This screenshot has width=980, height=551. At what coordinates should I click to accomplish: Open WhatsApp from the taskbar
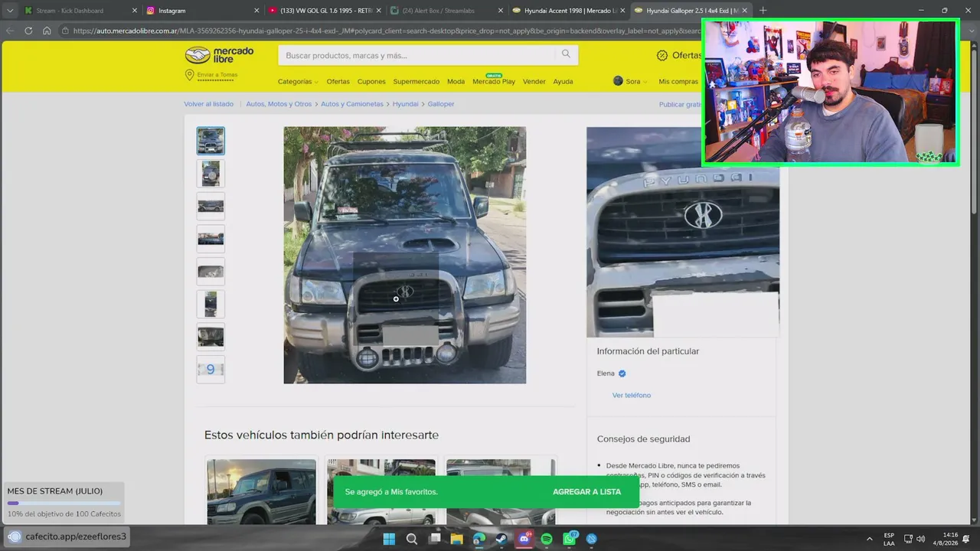click(570, 539)
